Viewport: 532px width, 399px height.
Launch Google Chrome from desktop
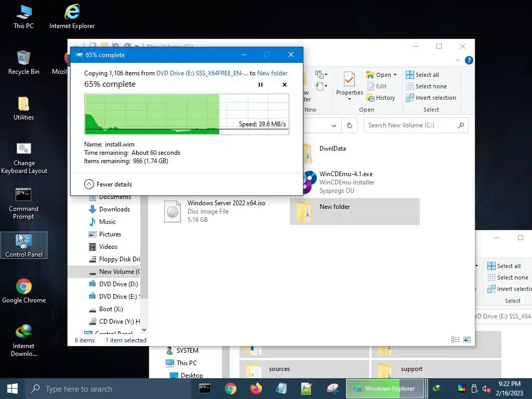[24, 291]
